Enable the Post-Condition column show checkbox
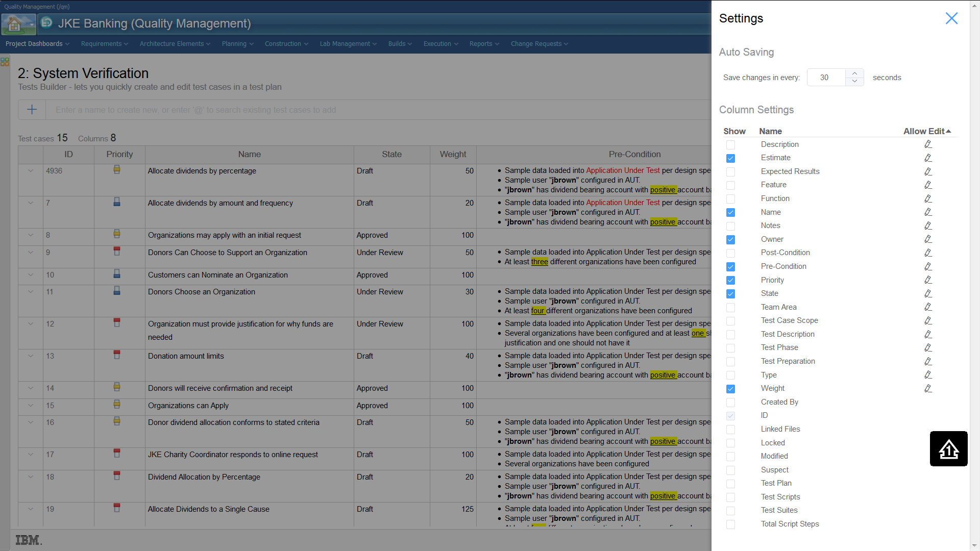The height and width of the screenshot is (551, 980). (x=730, y=253)
